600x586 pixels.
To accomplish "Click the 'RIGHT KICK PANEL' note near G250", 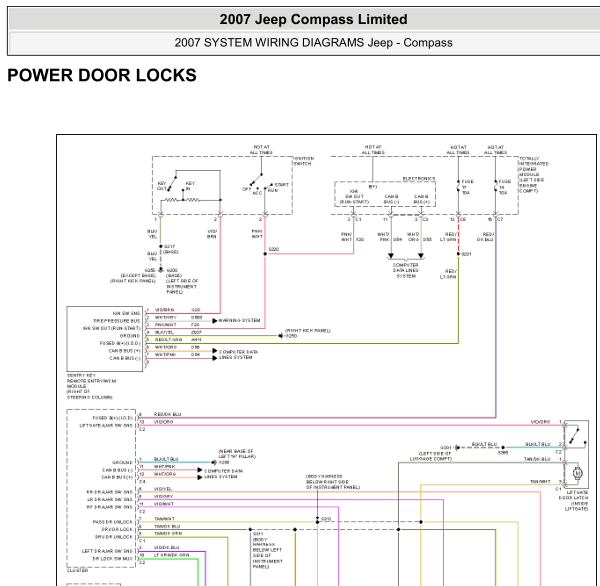I will [308, 330].
